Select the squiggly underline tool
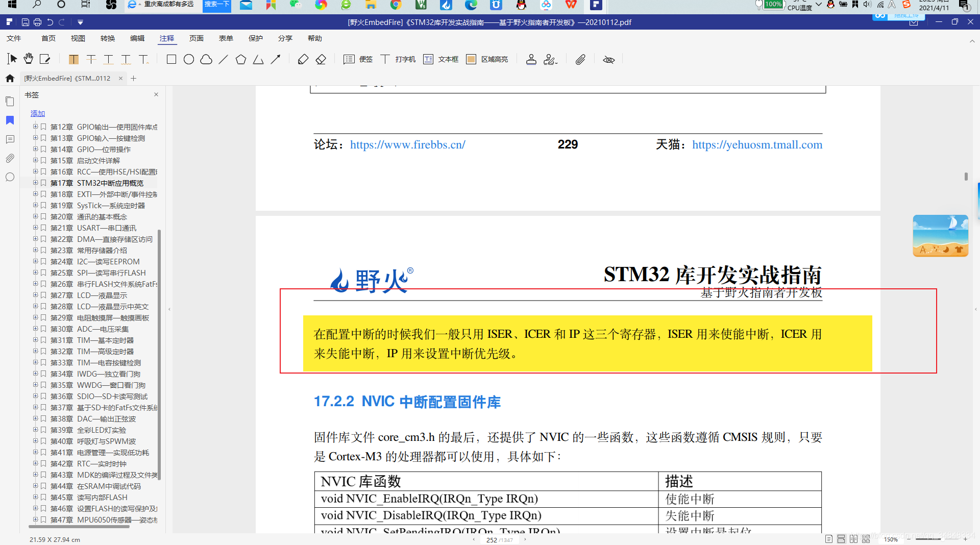The width and height of the screenshot is (980, 545). (126, 59)
